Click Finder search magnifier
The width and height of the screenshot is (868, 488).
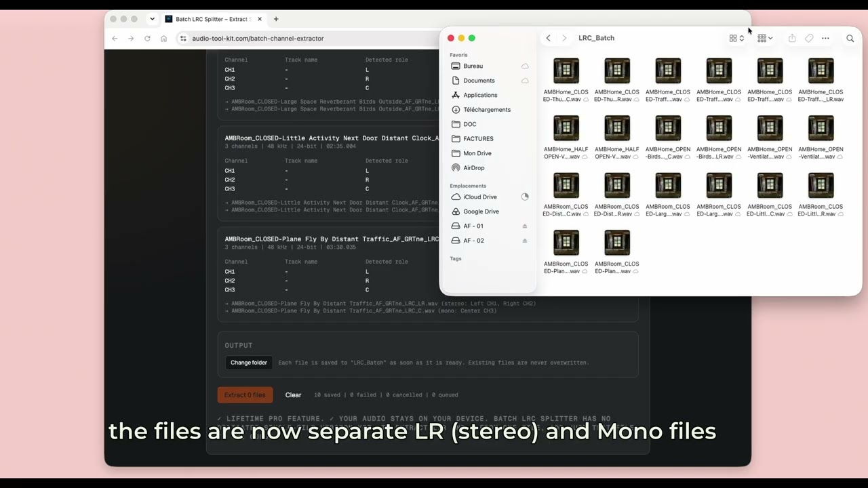(850, 39)
